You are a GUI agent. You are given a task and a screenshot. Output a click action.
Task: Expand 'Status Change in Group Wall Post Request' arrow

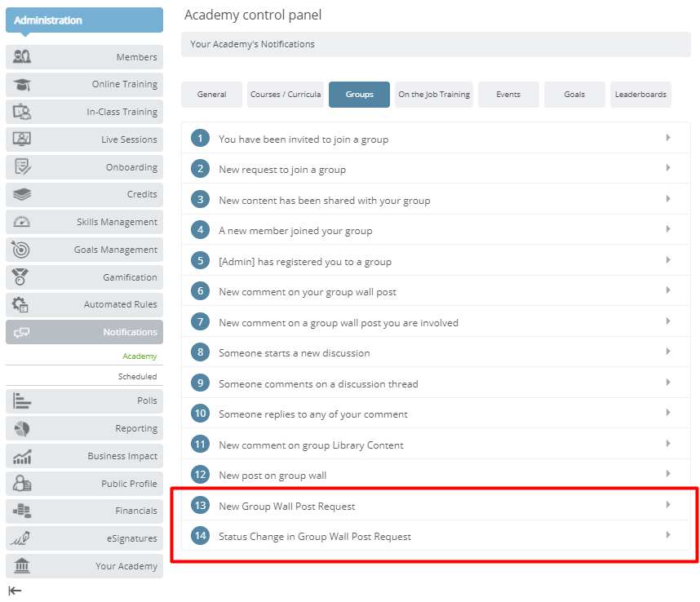click(x=668, y=534)
